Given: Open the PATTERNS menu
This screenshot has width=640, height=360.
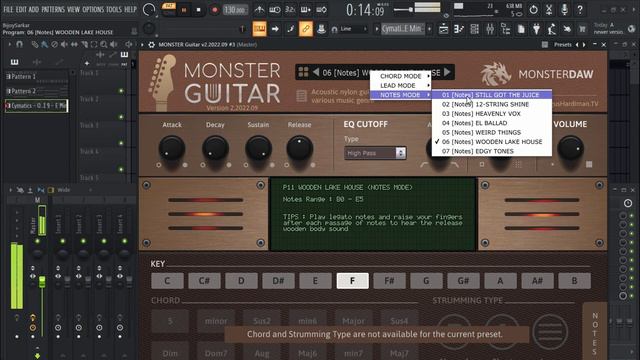Looking at the screenshot, I should [x=53, y=9].
